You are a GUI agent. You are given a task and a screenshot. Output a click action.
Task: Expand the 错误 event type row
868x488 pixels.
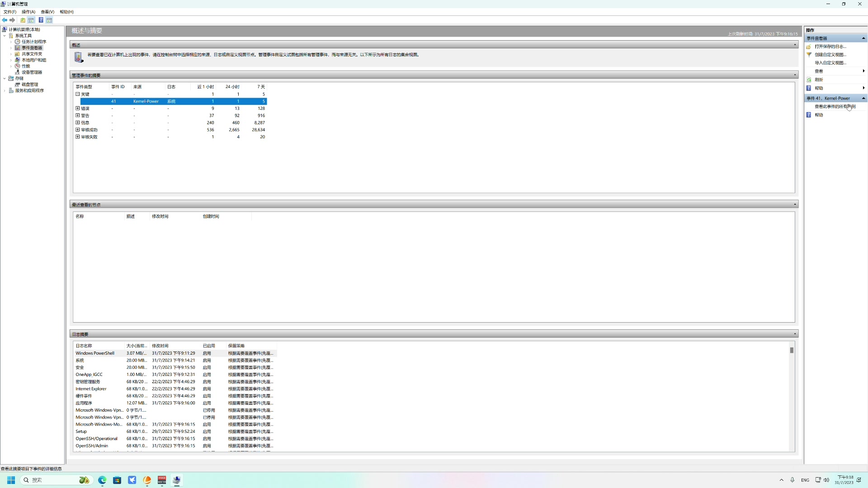78,108
